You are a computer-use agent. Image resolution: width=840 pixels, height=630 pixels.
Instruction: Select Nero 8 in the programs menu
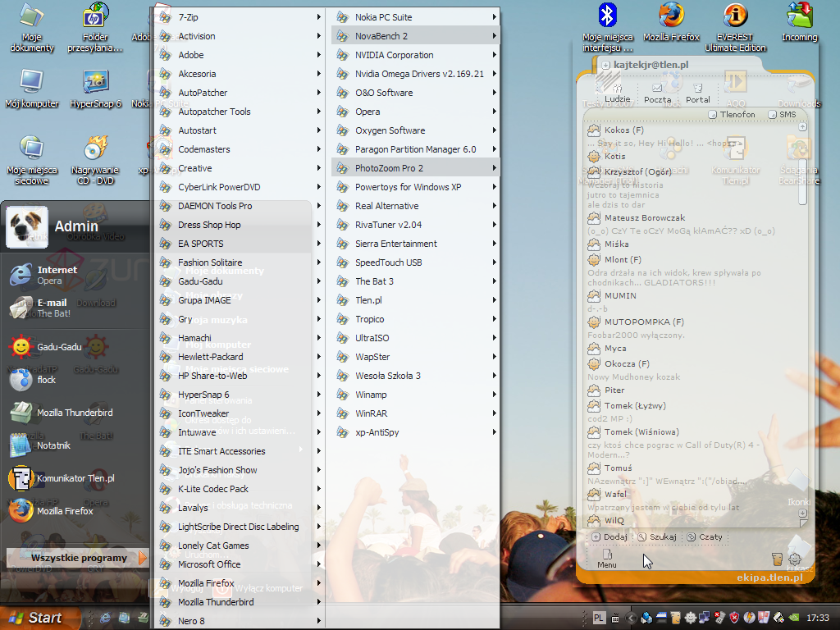coord(240,621)
